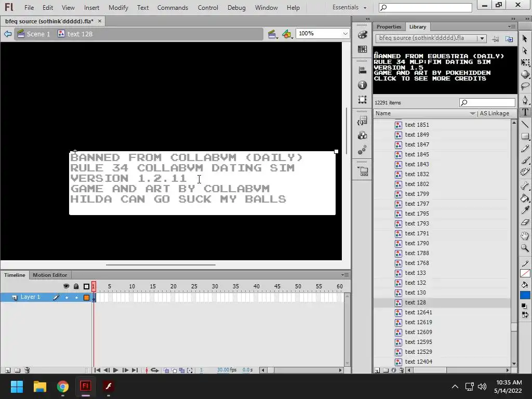The image size is (532, 399).
Task: Open the Library panel options menu
Action: coord(512,26)
